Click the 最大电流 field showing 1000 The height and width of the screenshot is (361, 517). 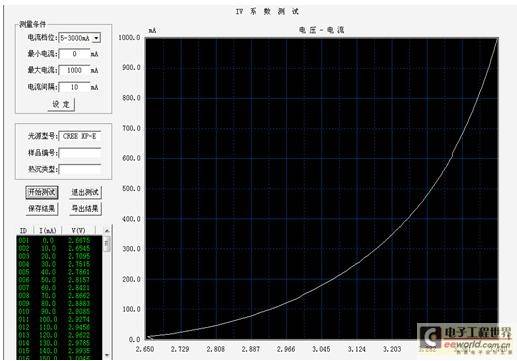[74, 70]
